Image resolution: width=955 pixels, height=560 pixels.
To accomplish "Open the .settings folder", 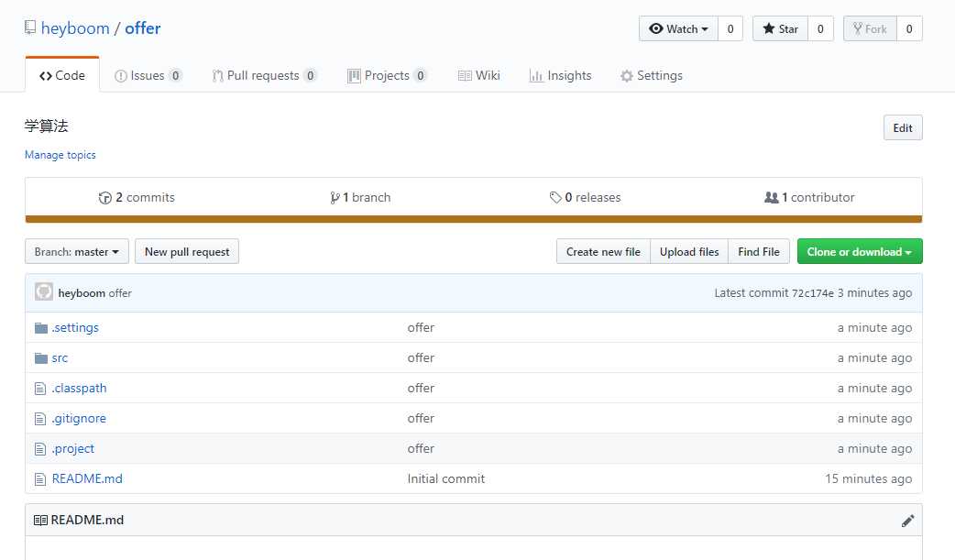I will [75, 328].
